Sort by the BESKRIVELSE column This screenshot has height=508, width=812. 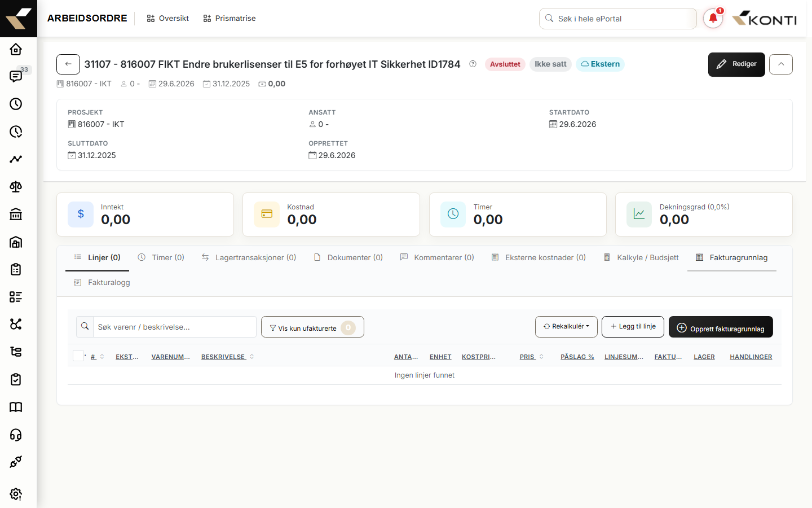(x=228, y=357)
